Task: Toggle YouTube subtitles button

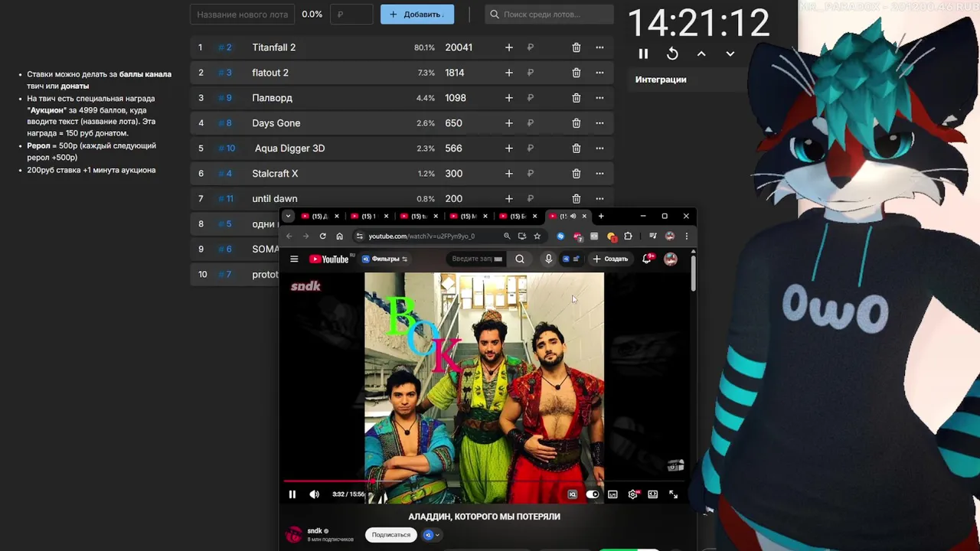Action: pos(612,494)
